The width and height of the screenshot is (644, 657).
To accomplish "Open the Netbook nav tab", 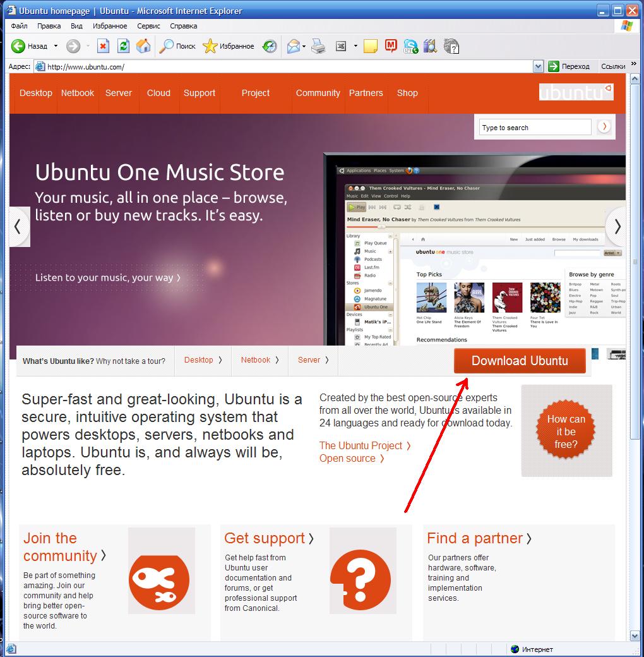I will (78, 93).
